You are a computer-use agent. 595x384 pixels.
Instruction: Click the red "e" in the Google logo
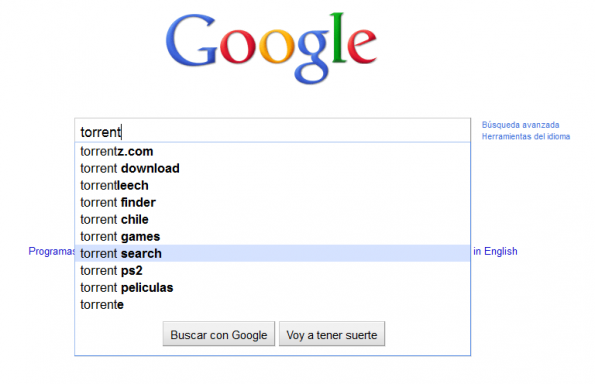362,46
